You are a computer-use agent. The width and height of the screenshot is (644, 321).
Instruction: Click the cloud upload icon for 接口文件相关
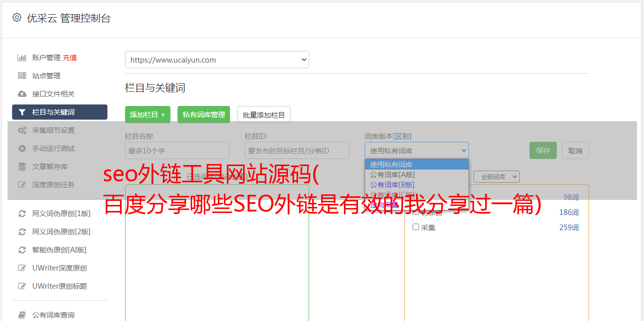click(x=22, y=94)
